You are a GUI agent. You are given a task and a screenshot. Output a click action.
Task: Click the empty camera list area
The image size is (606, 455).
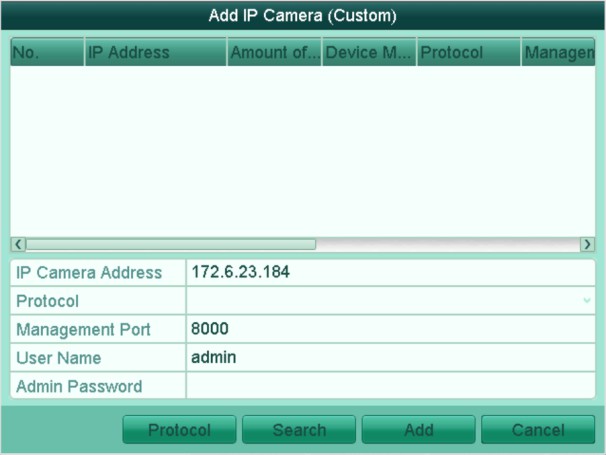tap(303, 152)
